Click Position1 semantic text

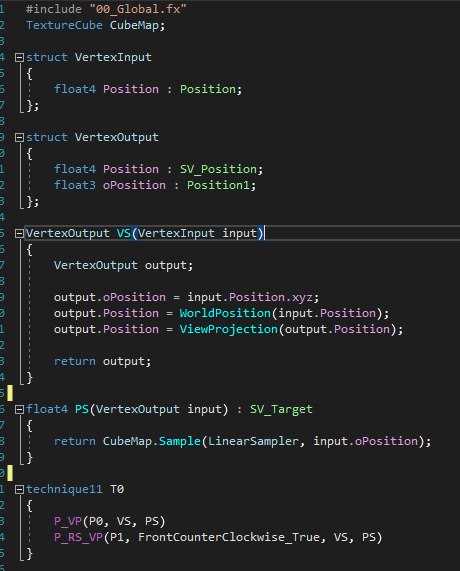tap(219, 185)
